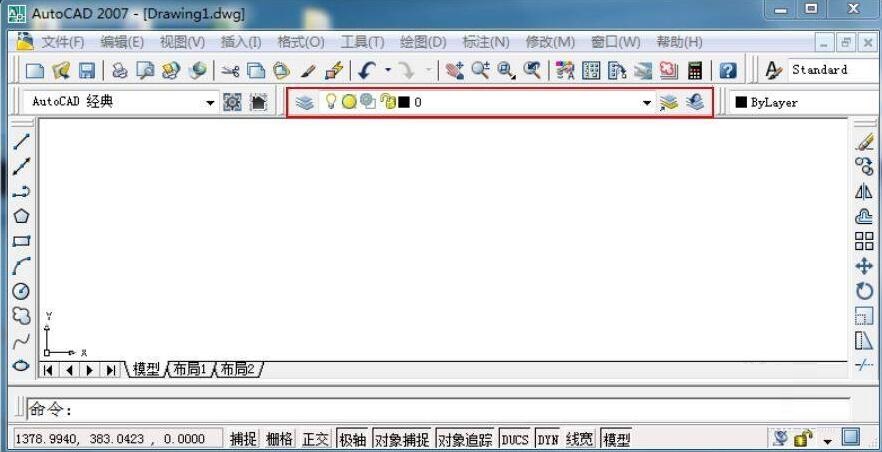882x452 pixels.
Task: Open the 文件(F) menu
Action: pyautogui.click(x=62, y=42)
